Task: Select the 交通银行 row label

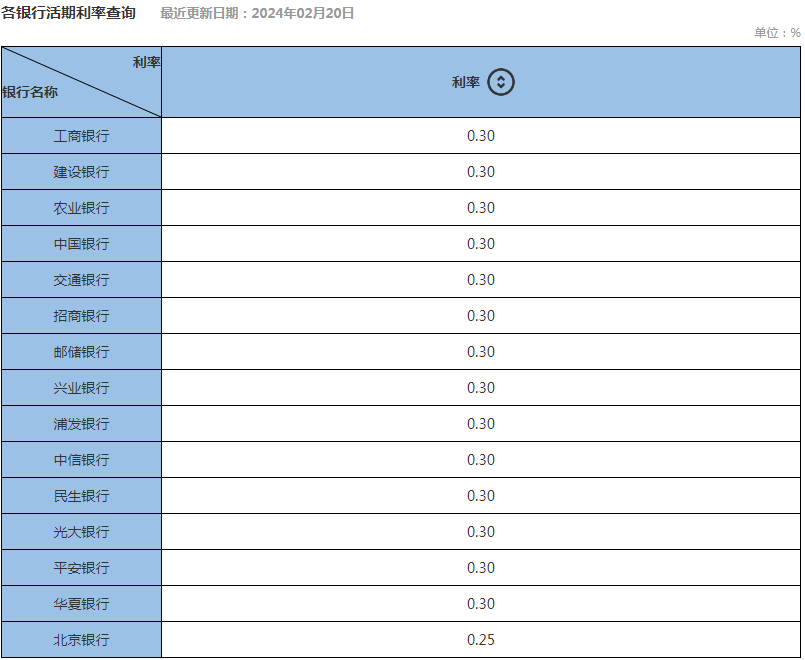Action: pyautogui.click(x=81, y=280)
